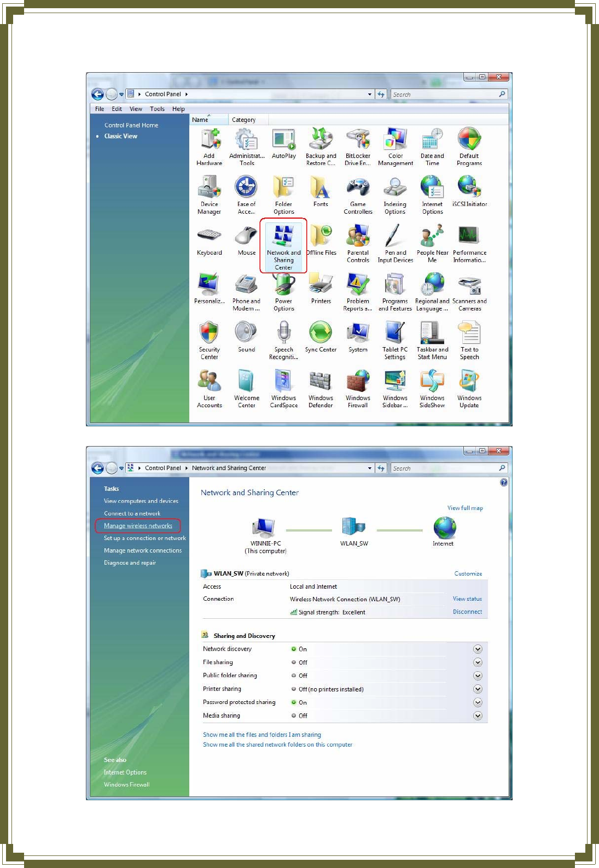Open Power Options icon
Image resolution: width=599 pixels, height=868 pixels.
[284, 292]
